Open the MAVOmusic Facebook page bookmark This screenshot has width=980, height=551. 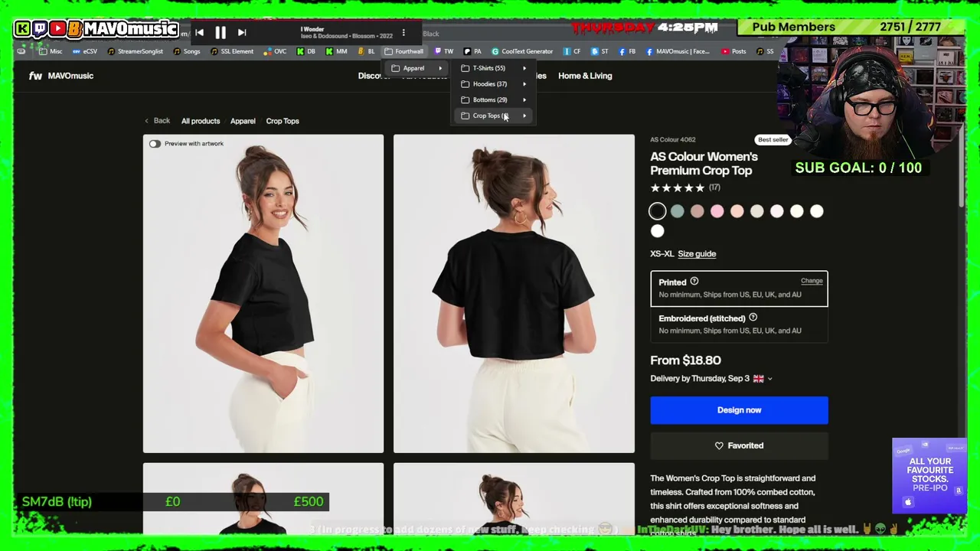[x=678, y=51]
